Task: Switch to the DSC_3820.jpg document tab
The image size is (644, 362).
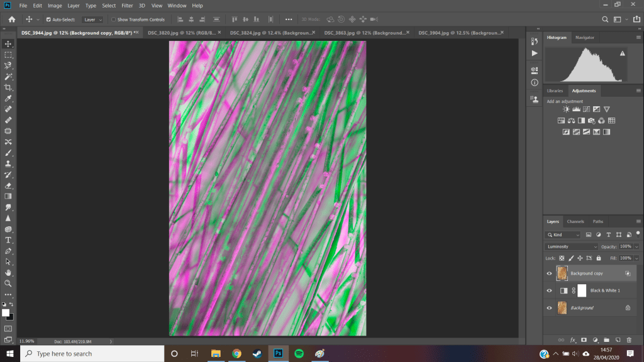Action: pyautogui.click(x=181, y=33)
